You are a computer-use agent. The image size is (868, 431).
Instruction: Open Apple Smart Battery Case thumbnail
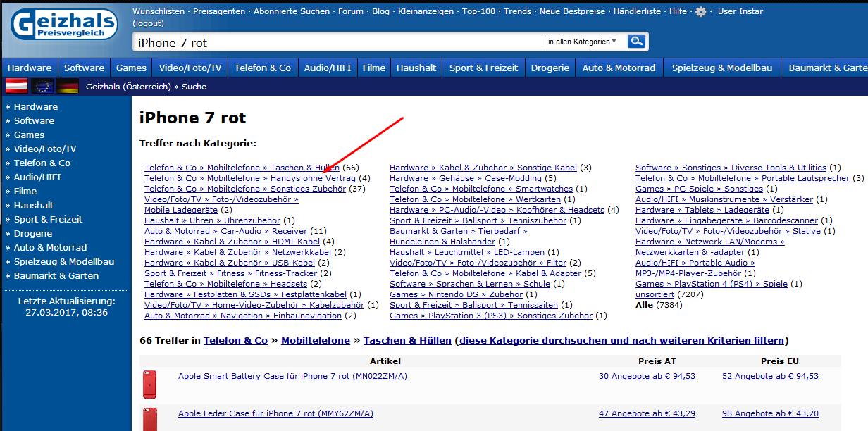point(149,385)
